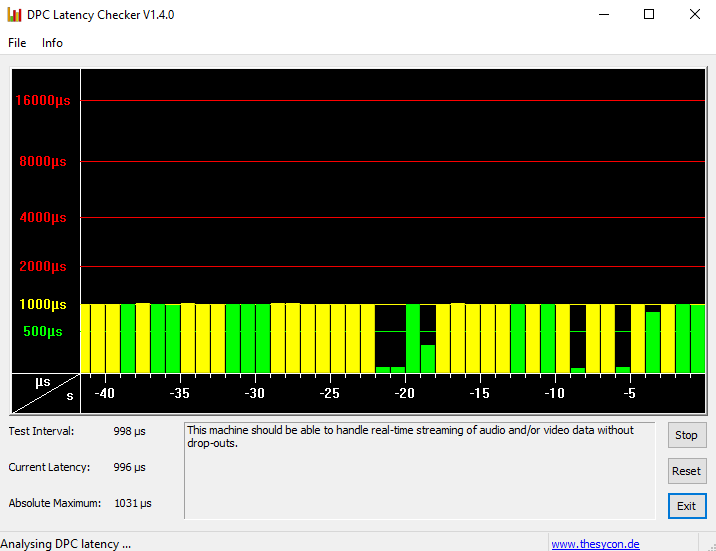Click the Current Latency value 996 µs
716x551 pixels.
(129, 467)
